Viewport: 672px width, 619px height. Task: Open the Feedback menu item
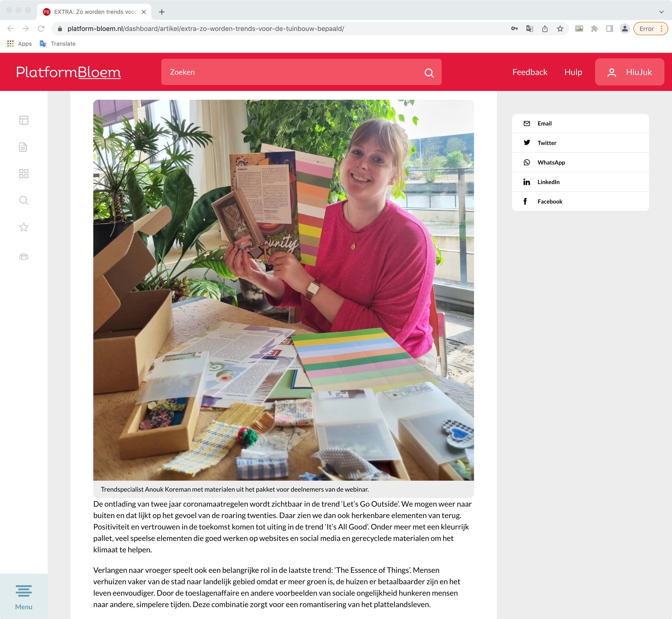point(530,72)
